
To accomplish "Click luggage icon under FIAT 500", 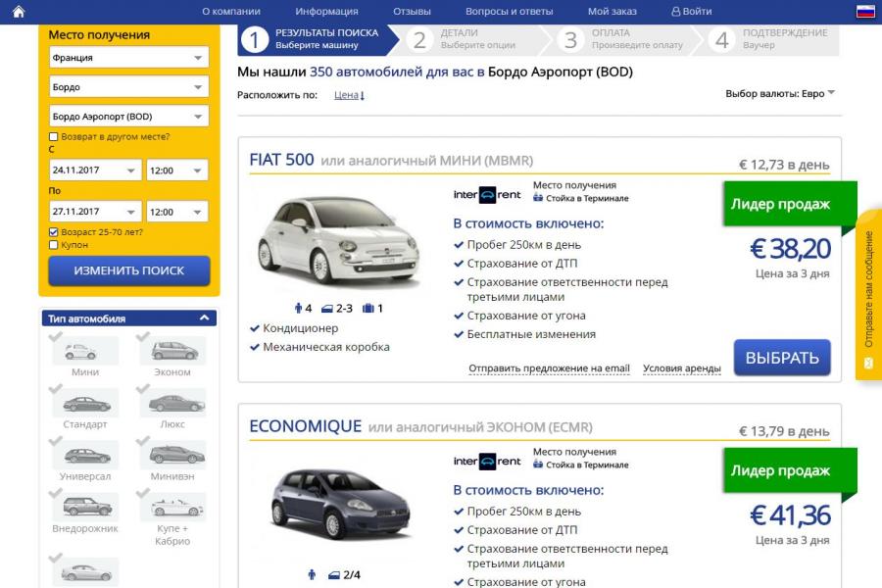I will tap(368, 308).
